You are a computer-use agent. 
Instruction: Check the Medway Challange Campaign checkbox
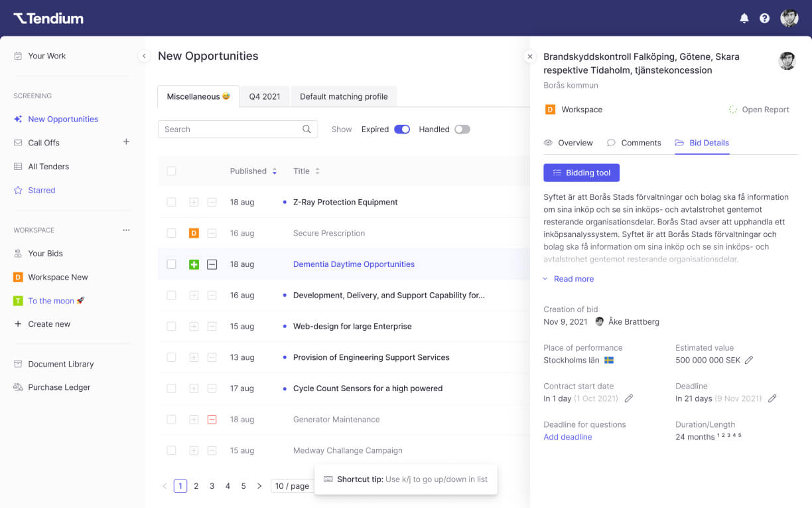[x=171, y=451]
